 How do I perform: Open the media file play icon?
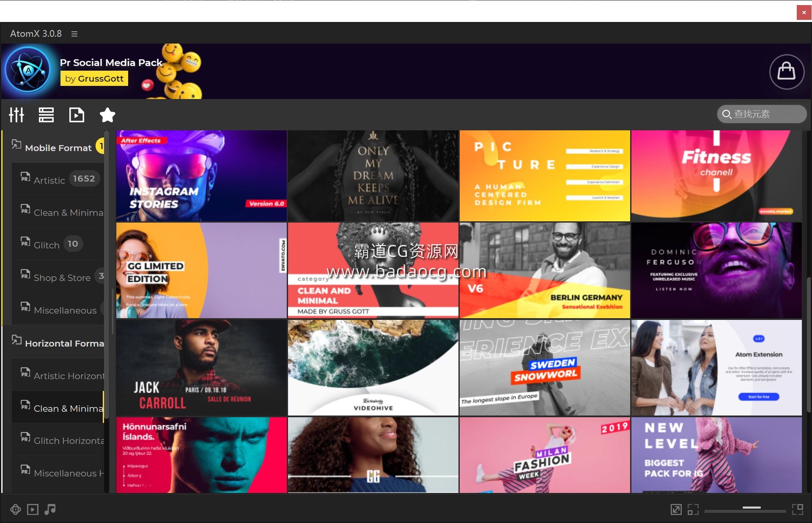tap(77, 115)
